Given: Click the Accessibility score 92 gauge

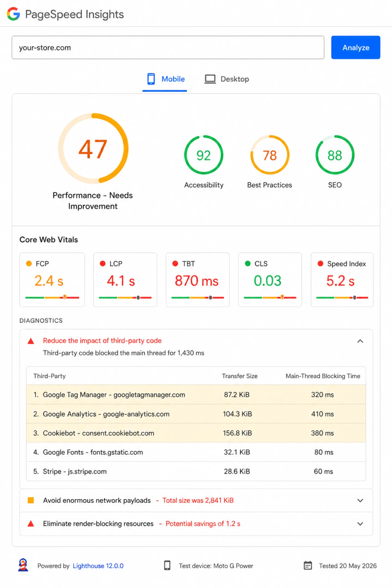Looking at the screenshot, I should [x=204, y=155].
